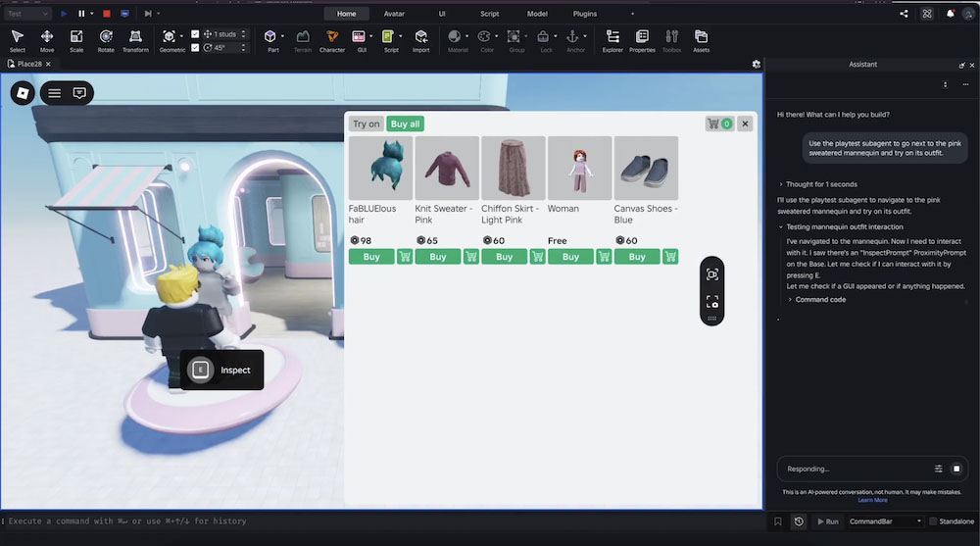Show the Properties panel
Image resolution: width=980 pixels, height=546 pixels.
pyautogui.click(x=642, y=40)
